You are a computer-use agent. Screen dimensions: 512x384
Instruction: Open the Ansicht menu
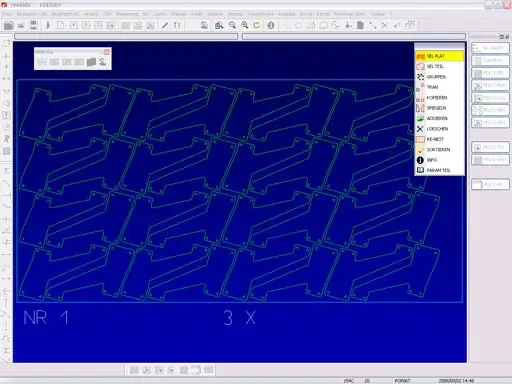[x=91, y=14]
